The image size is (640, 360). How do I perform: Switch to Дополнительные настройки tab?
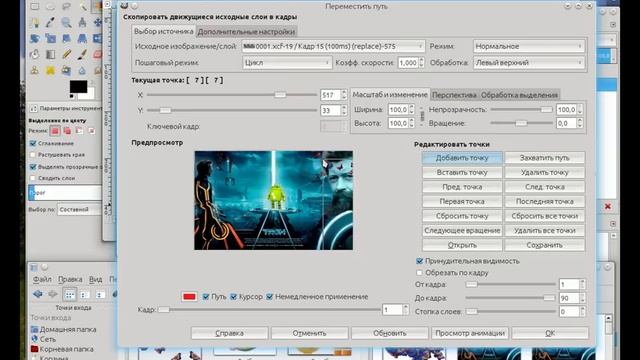pyautogui.click(x=246, y=31)
